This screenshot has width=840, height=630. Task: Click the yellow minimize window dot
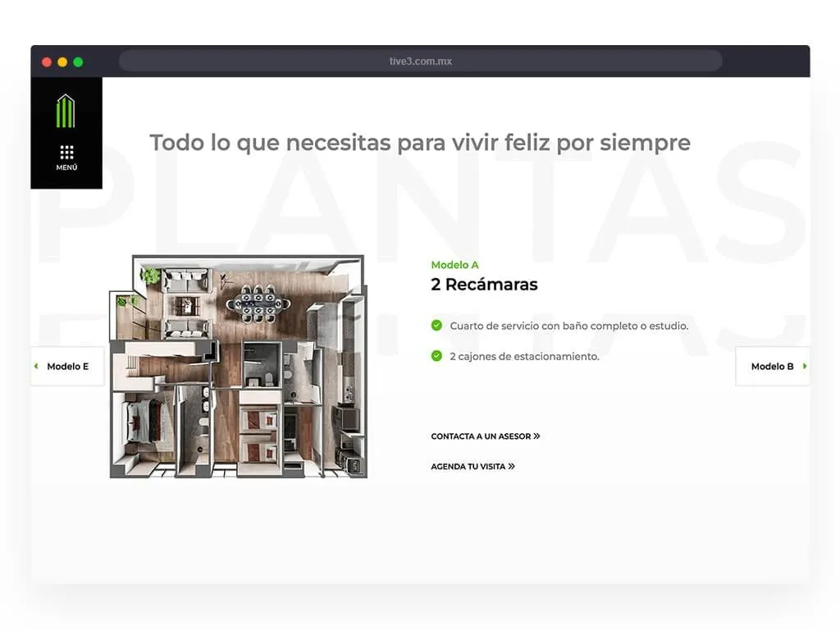(x=62, y=62)
